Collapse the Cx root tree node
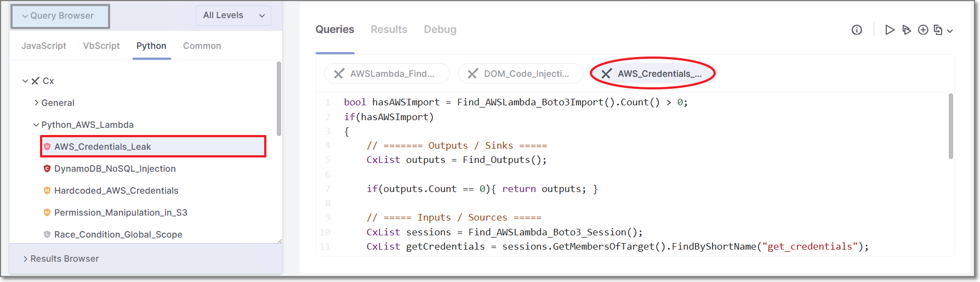 coord(25,81)
